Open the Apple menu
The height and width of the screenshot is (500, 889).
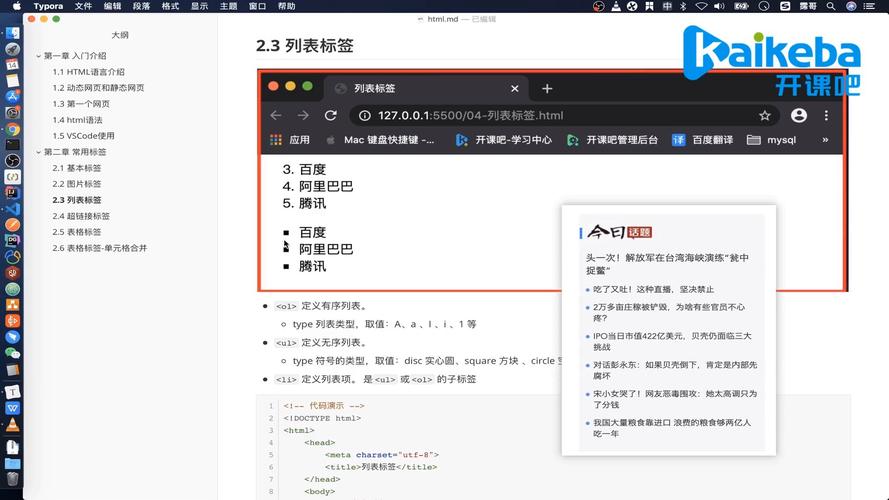pyautogui.click(x=17, y=6)
